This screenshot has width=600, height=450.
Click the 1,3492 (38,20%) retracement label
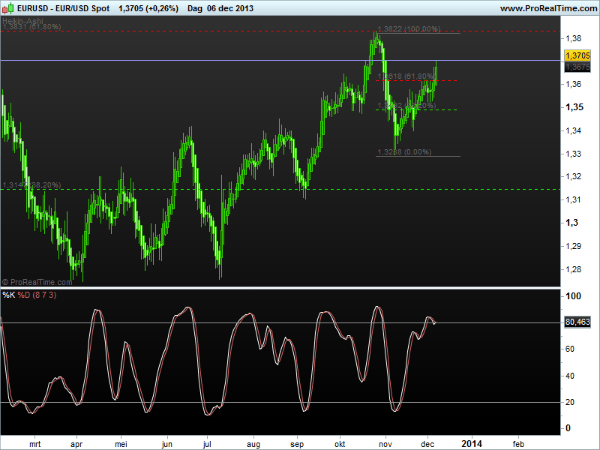pyautogui.click(x=407, y=106)
